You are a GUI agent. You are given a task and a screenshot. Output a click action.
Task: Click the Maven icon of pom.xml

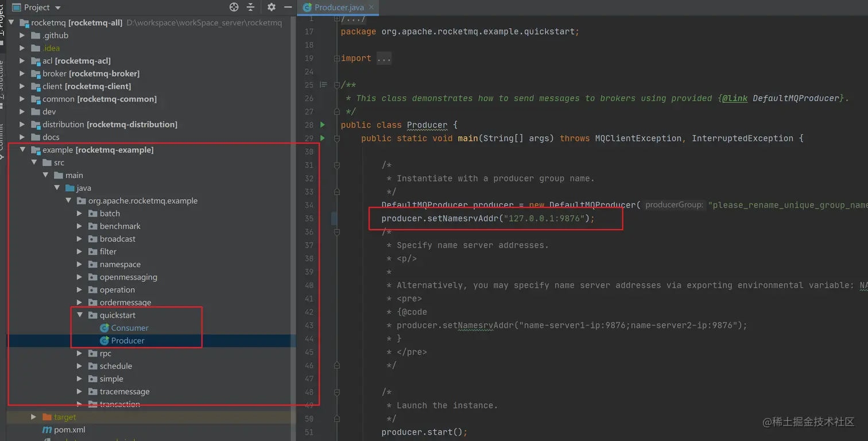[x=47, y=430]
